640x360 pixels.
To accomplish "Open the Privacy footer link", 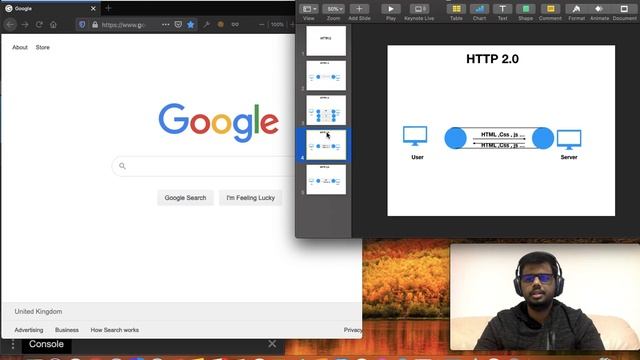I will click(x=353, y=330).
